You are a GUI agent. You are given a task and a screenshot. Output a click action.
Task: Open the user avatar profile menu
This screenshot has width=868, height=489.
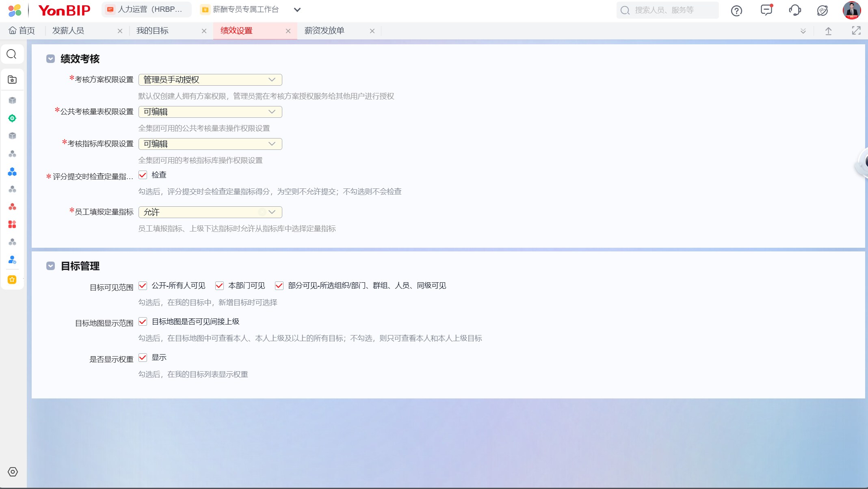(852, 10)
